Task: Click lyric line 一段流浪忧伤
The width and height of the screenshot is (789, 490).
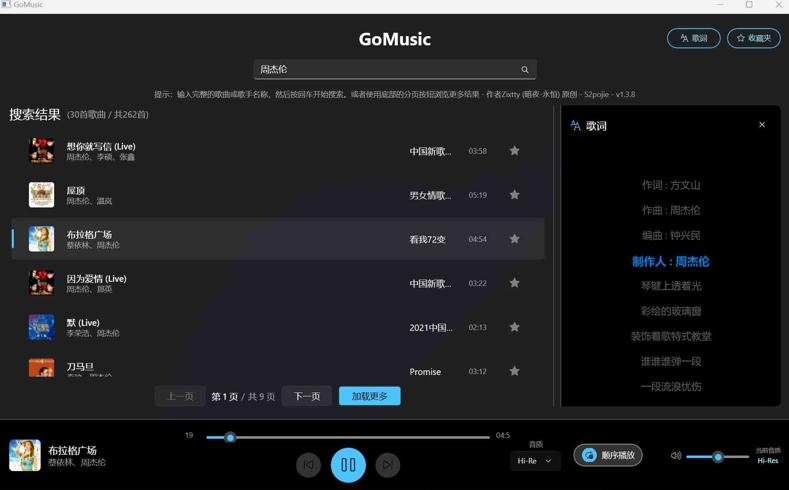Action: click(671, 386)
